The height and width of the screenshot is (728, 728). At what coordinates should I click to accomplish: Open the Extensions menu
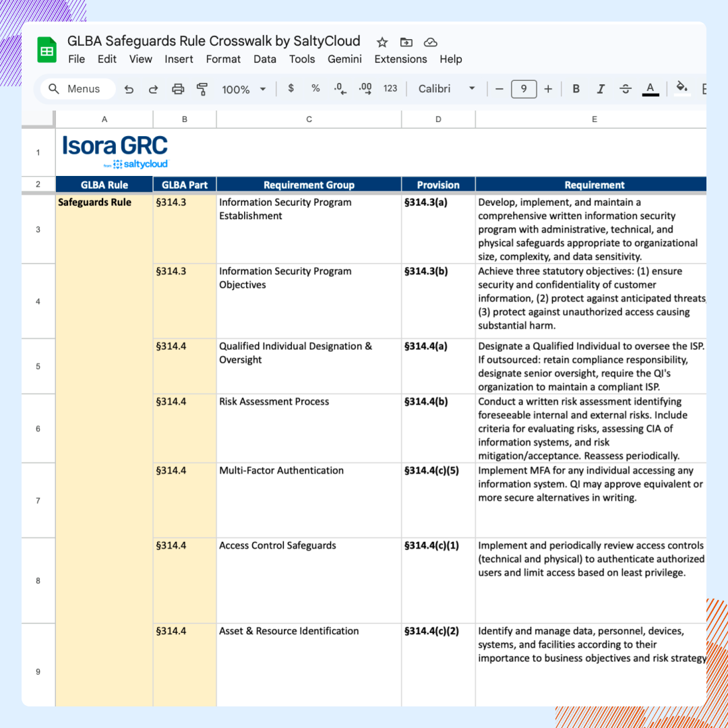point(400,59)
